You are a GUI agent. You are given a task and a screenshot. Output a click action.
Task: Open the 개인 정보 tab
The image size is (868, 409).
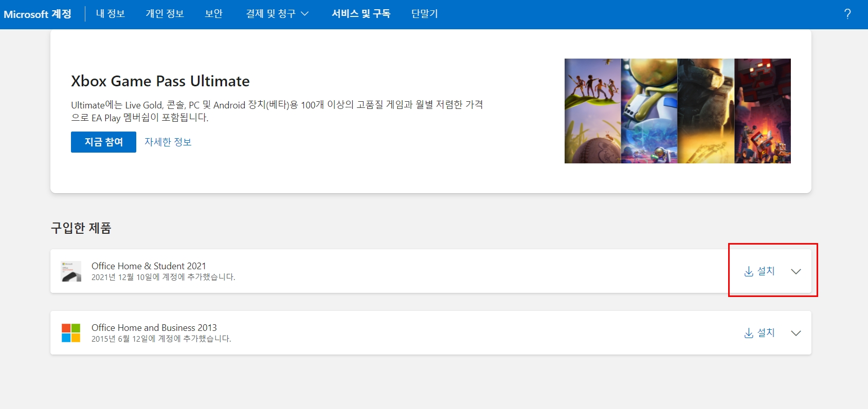pos(165,14)
